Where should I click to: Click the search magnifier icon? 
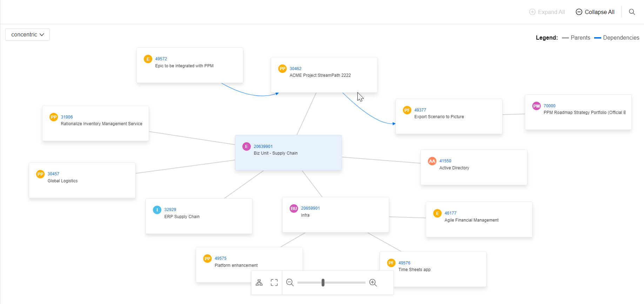pos(632,12)
